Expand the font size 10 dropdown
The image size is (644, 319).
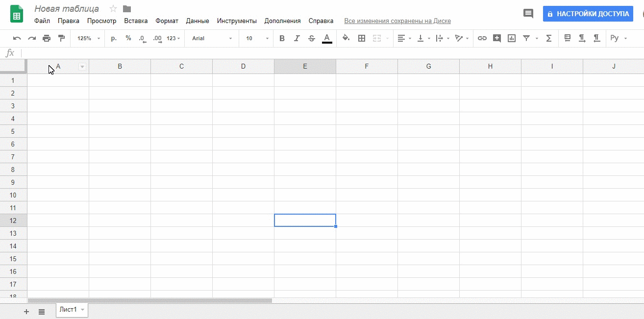(257, 38)
